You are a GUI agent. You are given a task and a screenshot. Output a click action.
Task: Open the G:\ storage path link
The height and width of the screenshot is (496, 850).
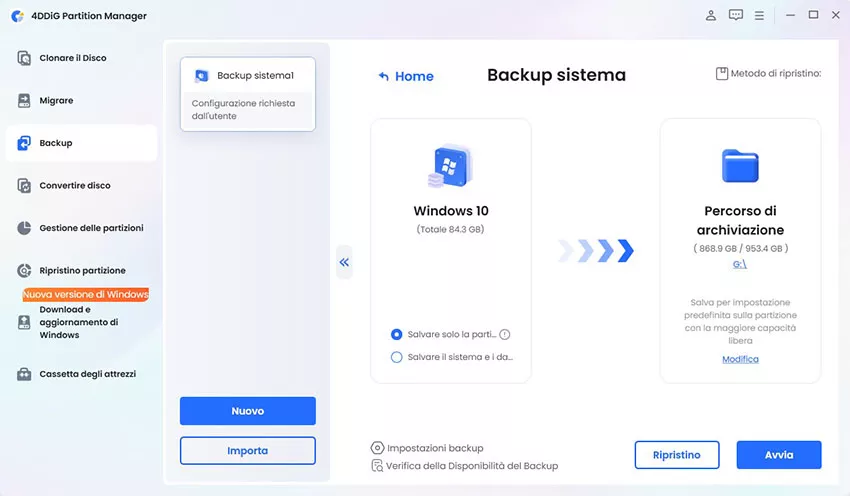pyautogui.click(x=740, y=264)
